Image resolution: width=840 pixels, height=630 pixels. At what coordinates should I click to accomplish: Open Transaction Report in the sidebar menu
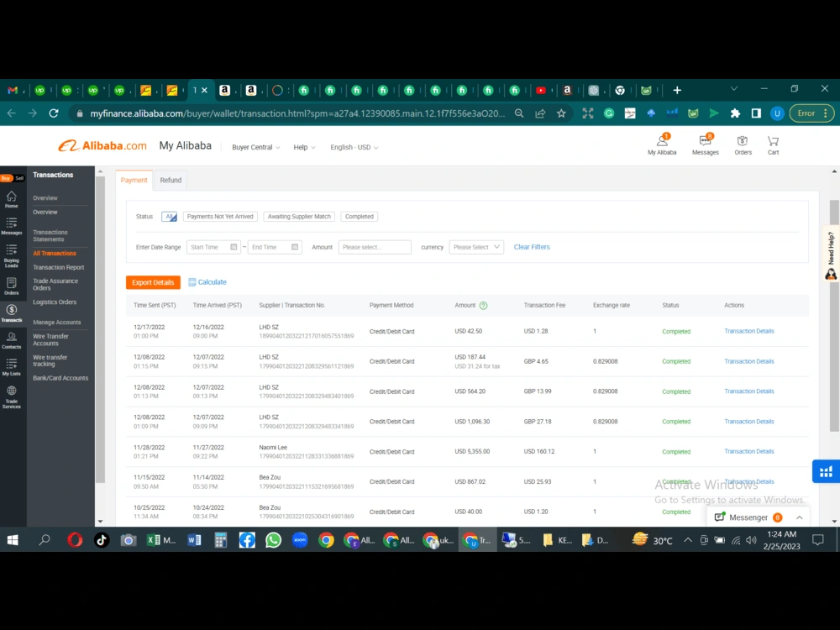[59, 267]
